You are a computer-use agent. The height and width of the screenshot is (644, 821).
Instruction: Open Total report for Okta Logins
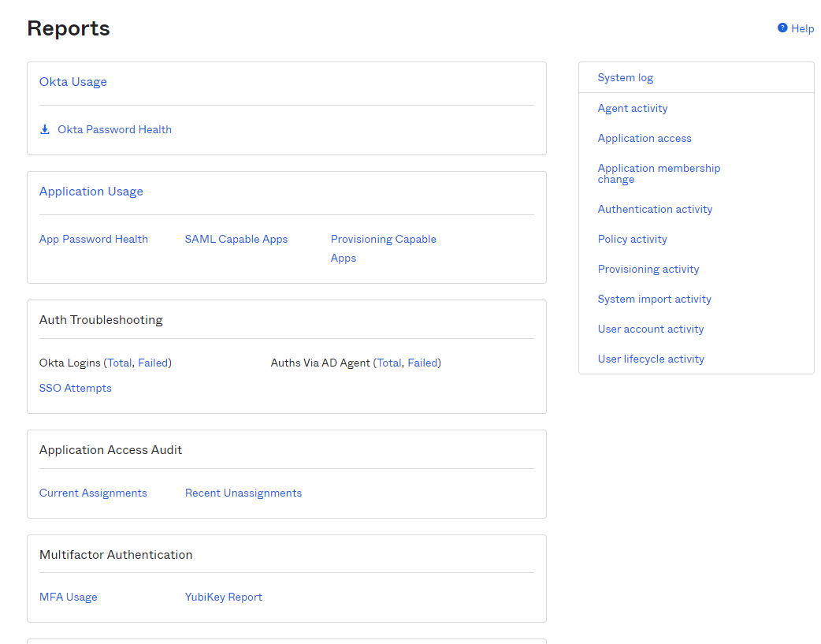pyautogui.click(x=120, y=363)
